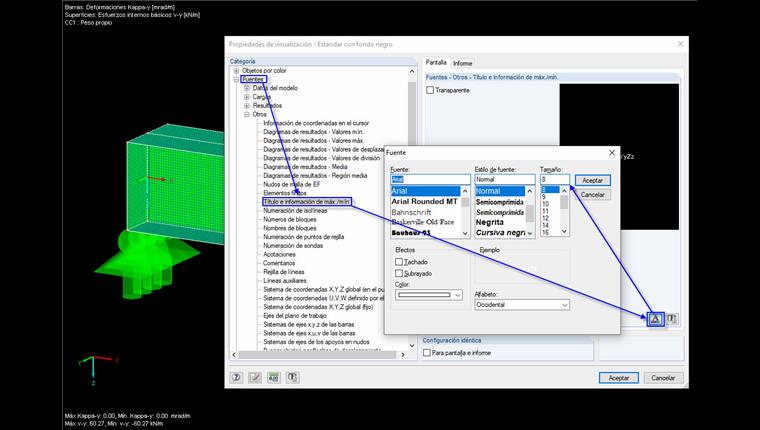This screenshot has width=760, height=430.
Task: Select Rejilla de líneas item
Action: tap(284, 271)
